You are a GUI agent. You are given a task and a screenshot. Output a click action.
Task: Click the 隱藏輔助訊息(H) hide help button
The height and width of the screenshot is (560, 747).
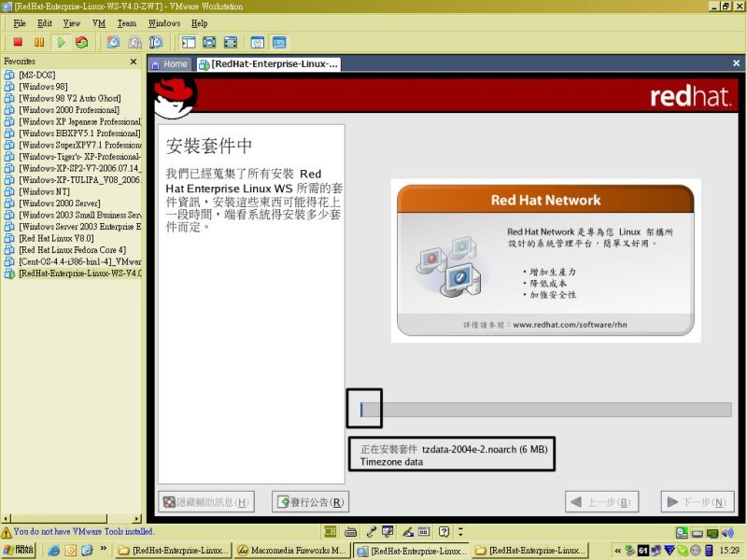tap(206, 502)
